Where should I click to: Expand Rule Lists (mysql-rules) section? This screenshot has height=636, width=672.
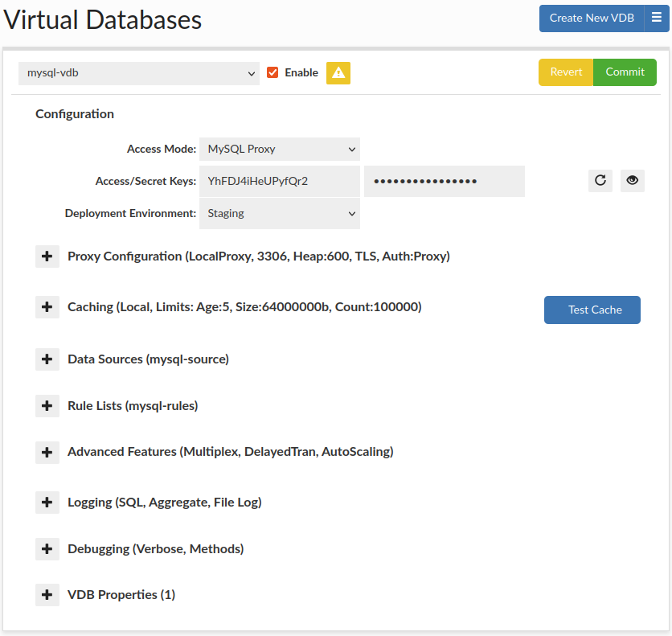(x=47, y=406)
